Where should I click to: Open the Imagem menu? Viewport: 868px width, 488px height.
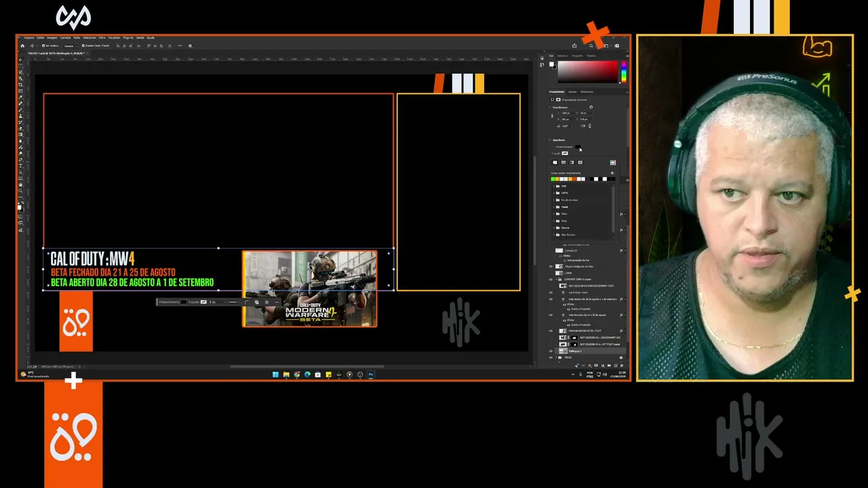(x=52, y=38)
